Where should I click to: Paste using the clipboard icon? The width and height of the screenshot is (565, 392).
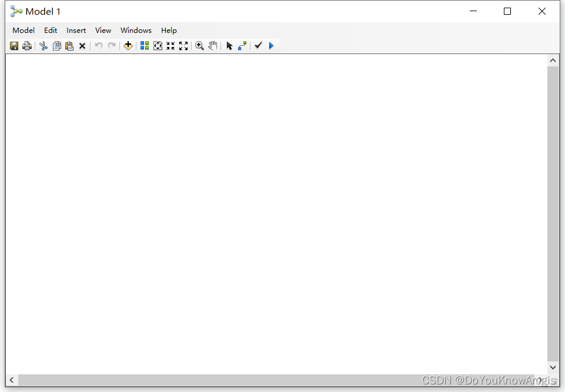pyautogui.click(x=69, y=46)
